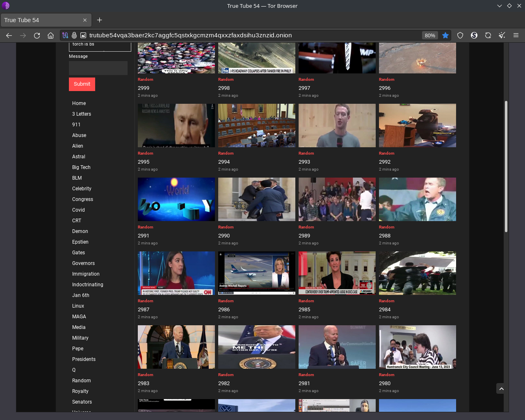Open the Home sidebar link

[x=79, y=103]
